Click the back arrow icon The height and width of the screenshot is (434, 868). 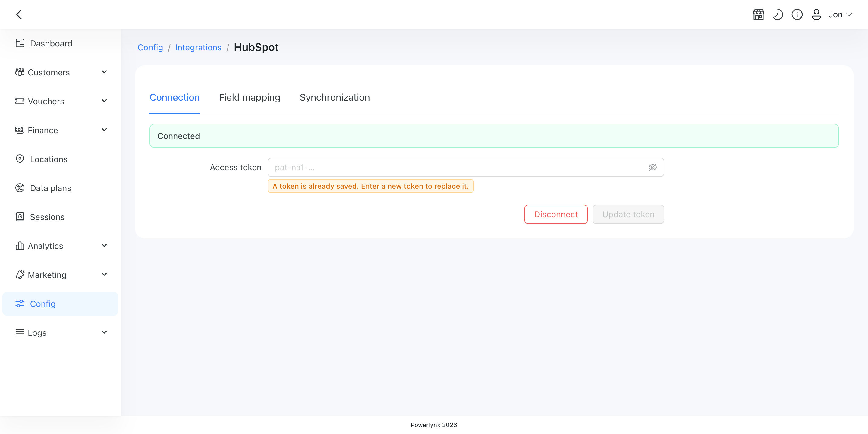(19, 14)
